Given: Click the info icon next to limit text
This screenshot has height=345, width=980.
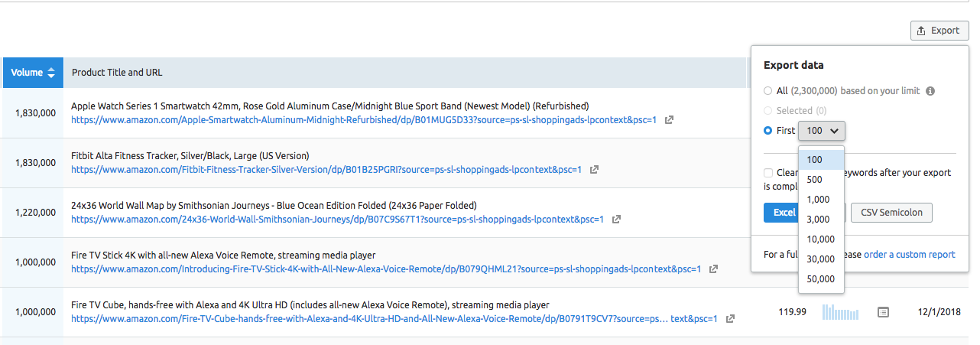Looking at the screenshot, I should pos(930,91).
